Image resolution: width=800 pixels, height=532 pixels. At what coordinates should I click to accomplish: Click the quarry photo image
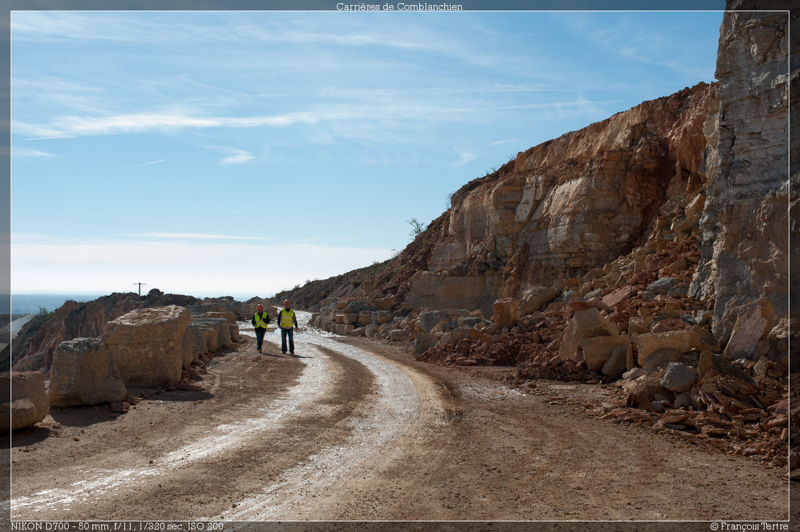click(400, 266)
